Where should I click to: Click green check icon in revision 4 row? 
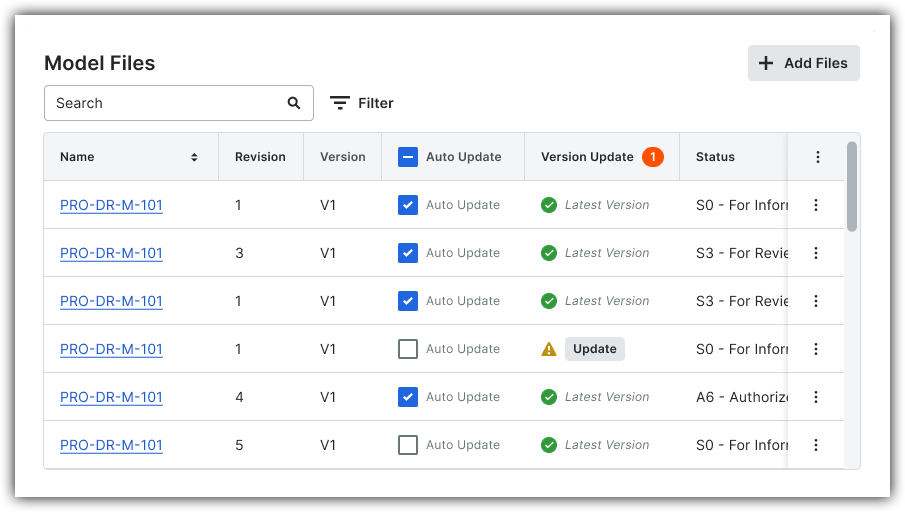(549, 397)
